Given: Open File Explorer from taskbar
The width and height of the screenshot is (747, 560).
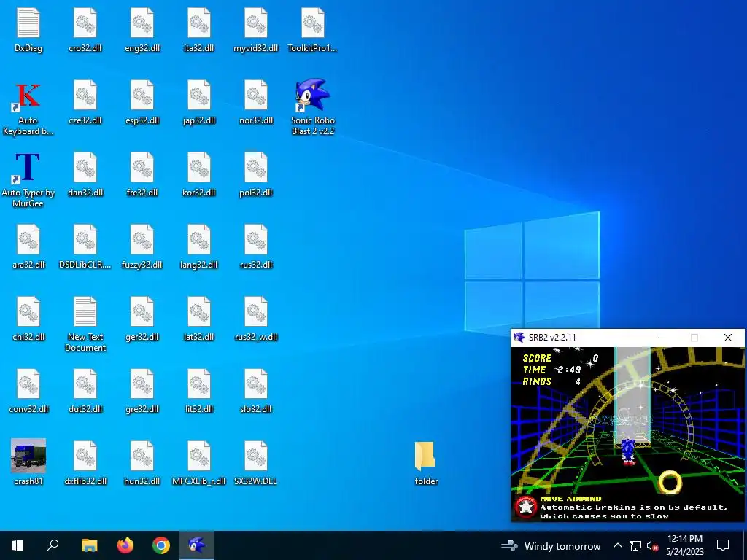Looking at the screenshot, I should pyautogui.click(x=89, y=545).
